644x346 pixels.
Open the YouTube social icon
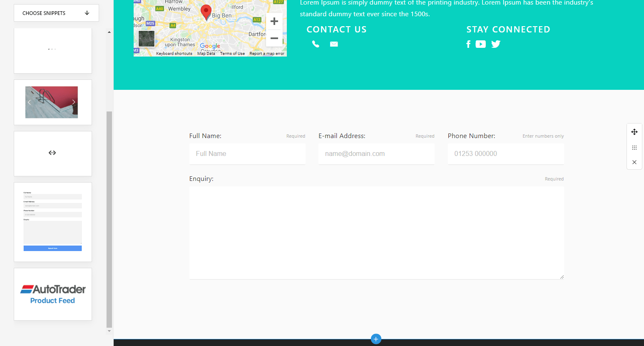point(480,44)
